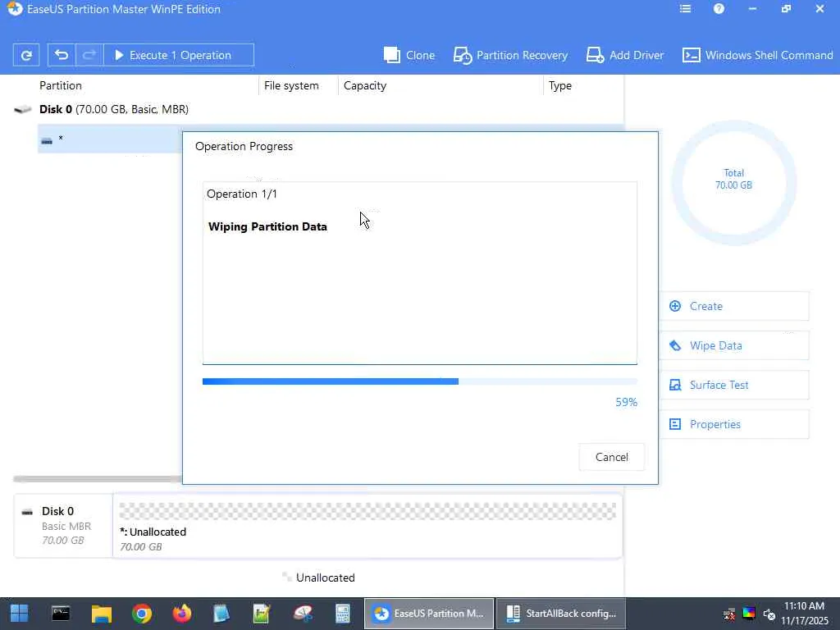Click the network tray icon

pyautogui.click(x=729, y=614)
